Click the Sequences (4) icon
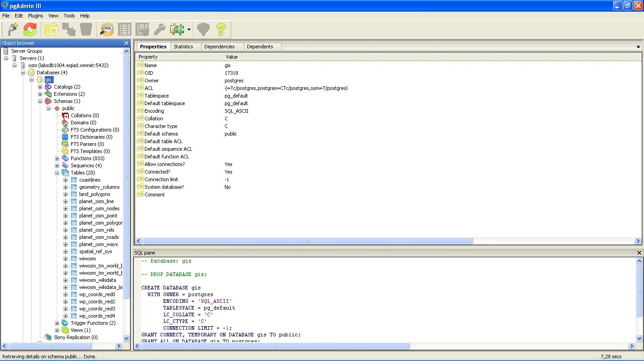644x361 pixels. (65, 166)
